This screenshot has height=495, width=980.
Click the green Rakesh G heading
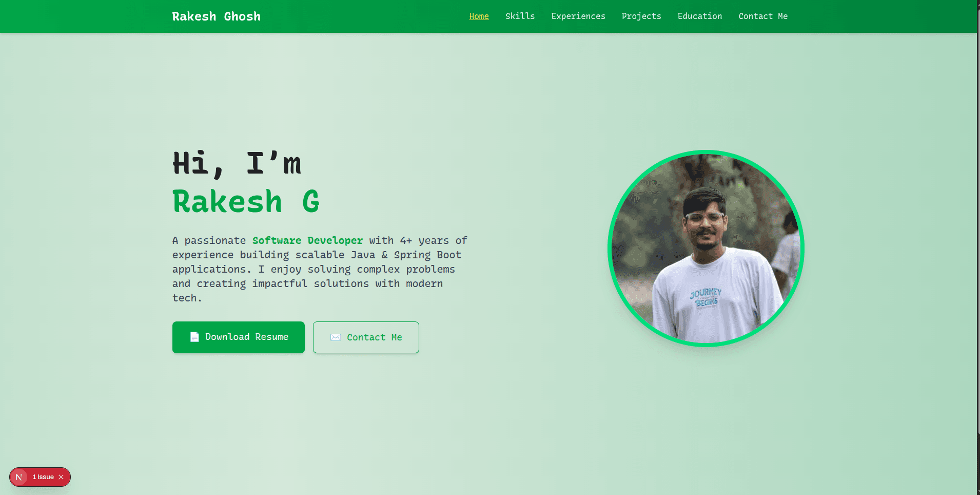coord(245,201)
